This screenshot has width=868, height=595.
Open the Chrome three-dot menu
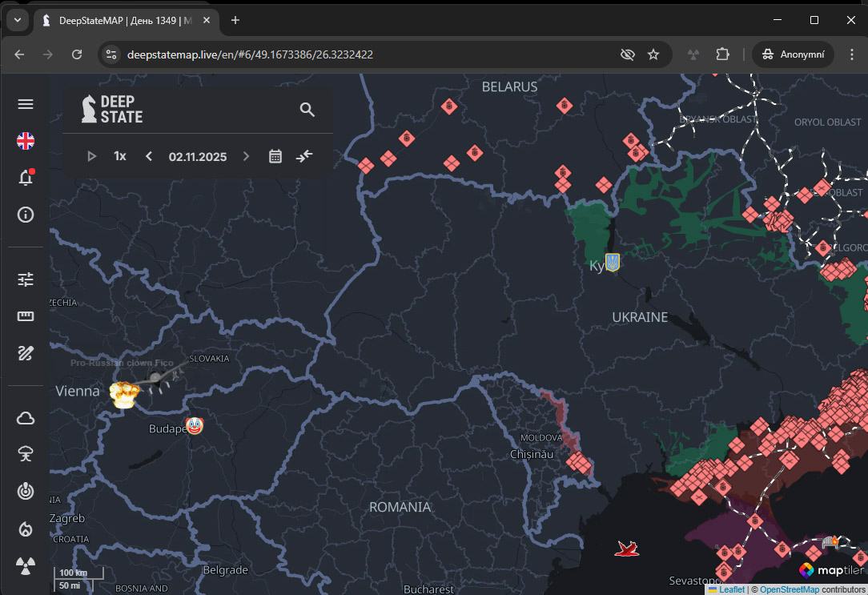tap(851, 54)
